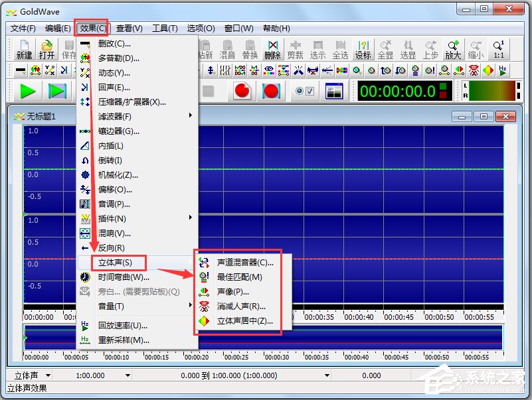Choose Time Warp (时间弯曲) menu item
This screenshot has width=532, height=400.
[x=137, y=277]
